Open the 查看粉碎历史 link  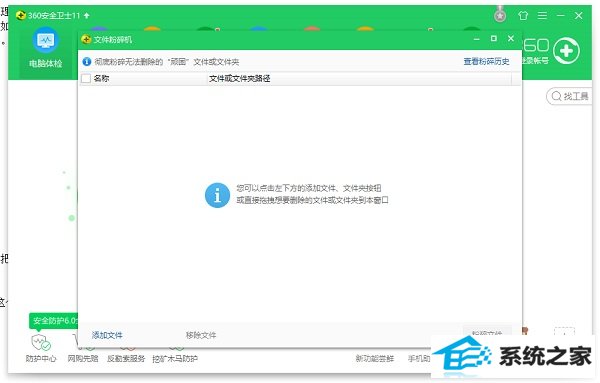point(486,61)
